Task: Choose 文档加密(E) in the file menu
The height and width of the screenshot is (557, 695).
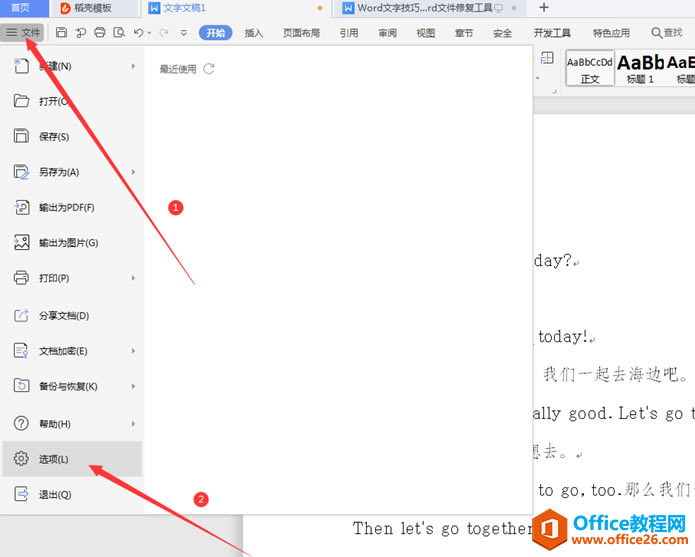Action: point(72,351)
